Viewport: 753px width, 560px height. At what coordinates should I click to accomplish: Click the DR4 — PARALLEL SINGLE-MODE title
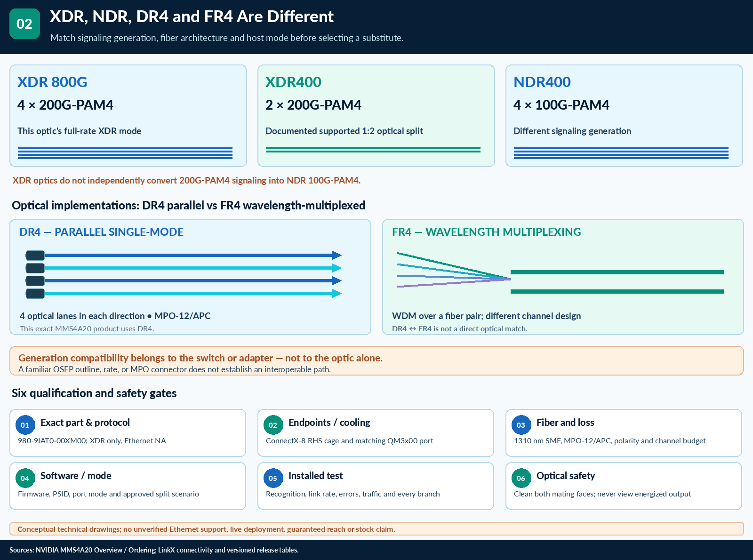102,232
